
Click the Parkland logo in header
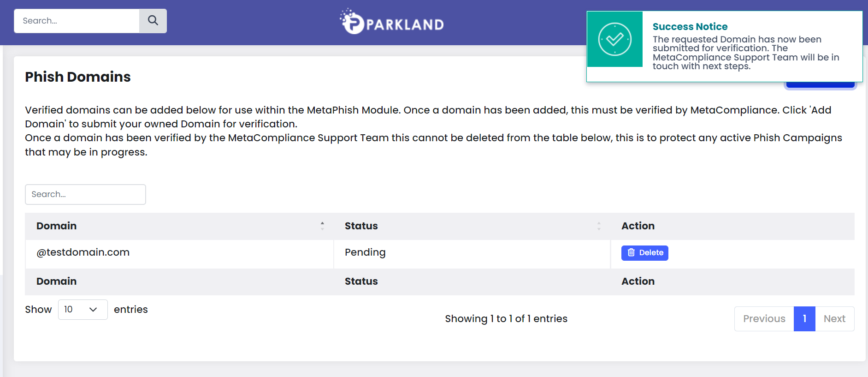coord(392,22)
